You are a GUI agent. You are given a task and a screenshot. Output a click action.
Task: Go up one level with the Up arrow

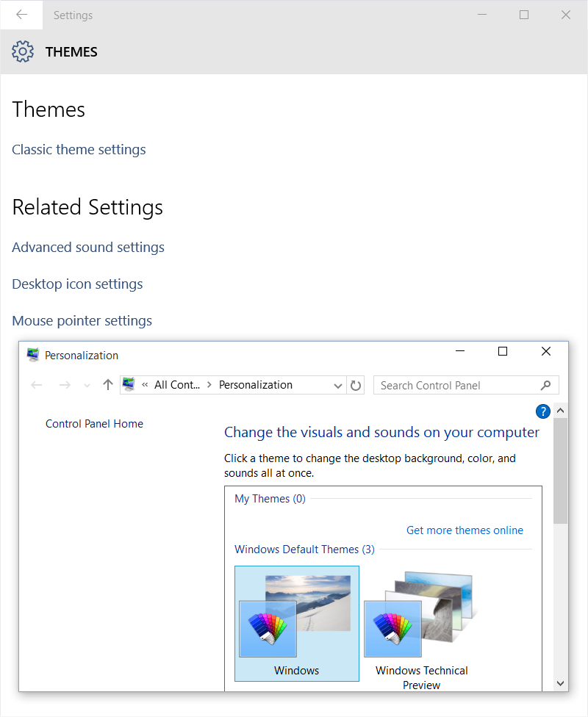108,385
